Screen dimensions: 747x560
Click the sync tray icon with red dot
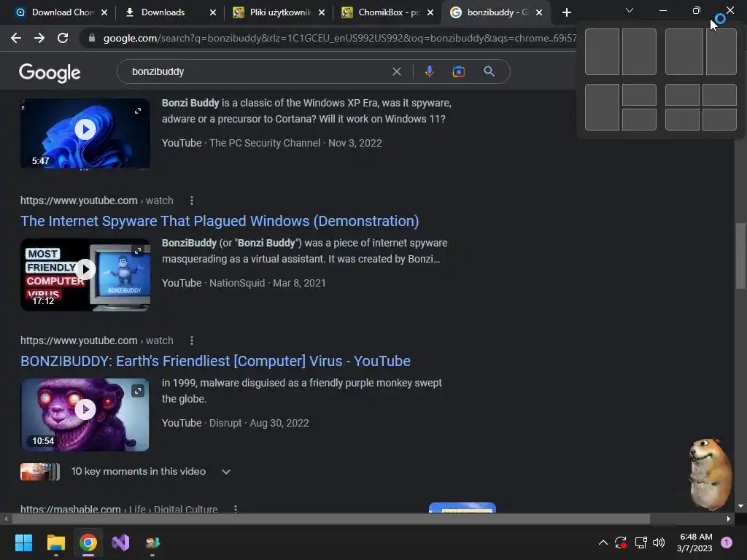[621, 542]
